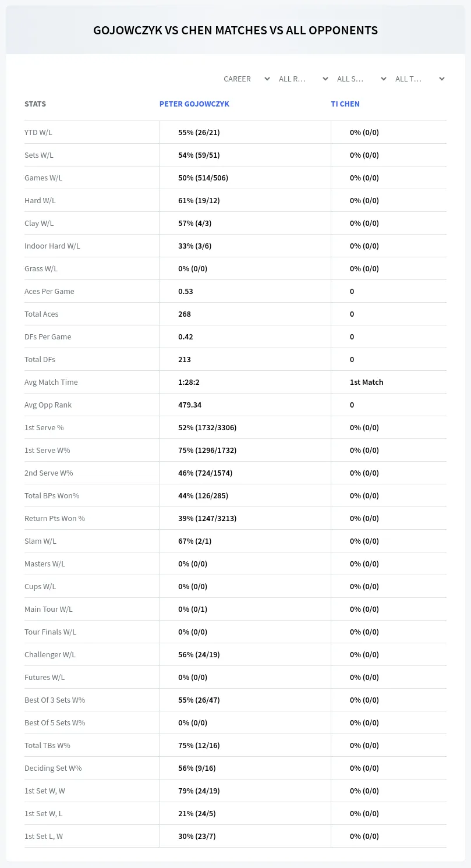Screen dimensions: 471x868
Task: Expand the ALL S… surfaces dropdown
Action: (362, 79)
